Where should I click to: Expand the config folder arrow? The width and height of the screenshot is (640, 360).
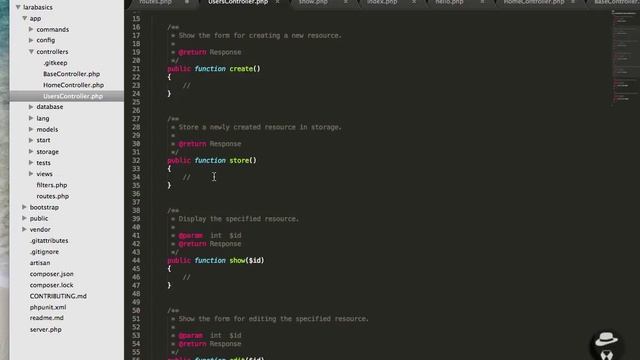[31, 40]
